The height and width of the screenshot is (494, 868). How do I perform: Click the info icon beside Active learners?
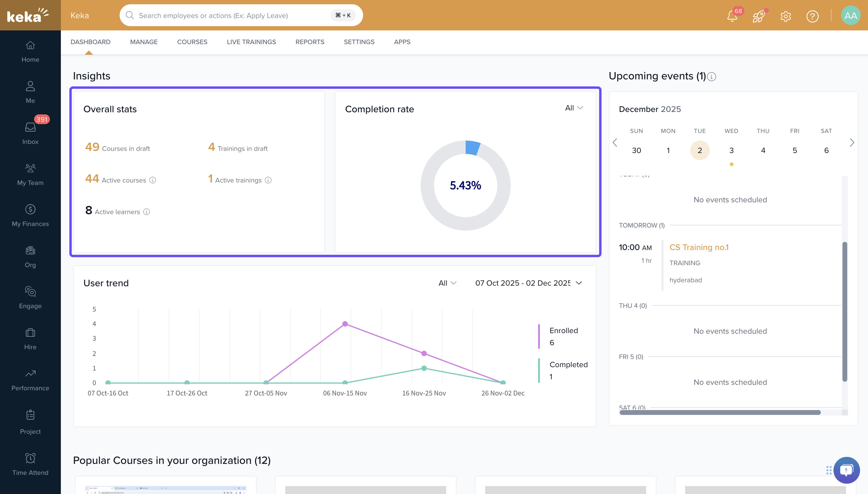point(147,212)
